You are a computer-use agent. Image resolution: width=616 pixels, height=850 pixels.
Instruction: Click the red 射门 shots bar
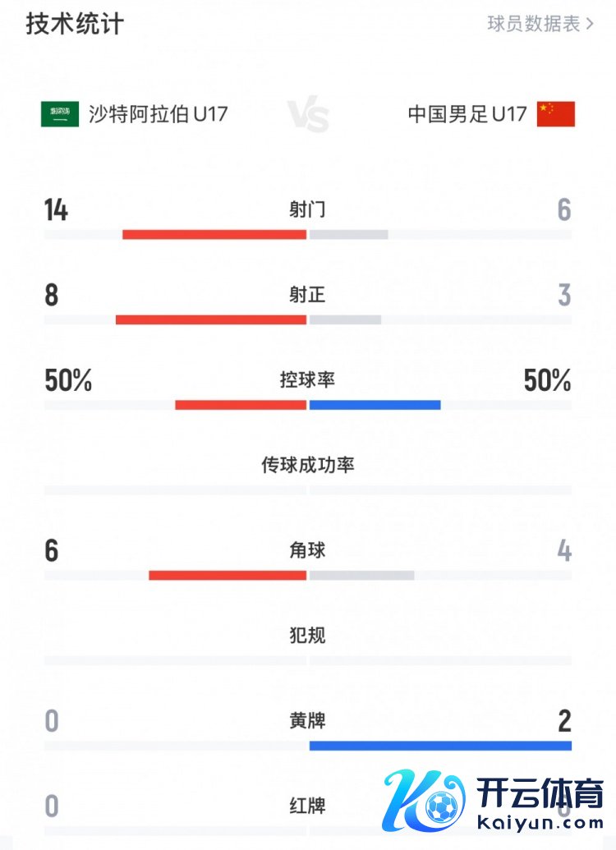coord(214,234)
